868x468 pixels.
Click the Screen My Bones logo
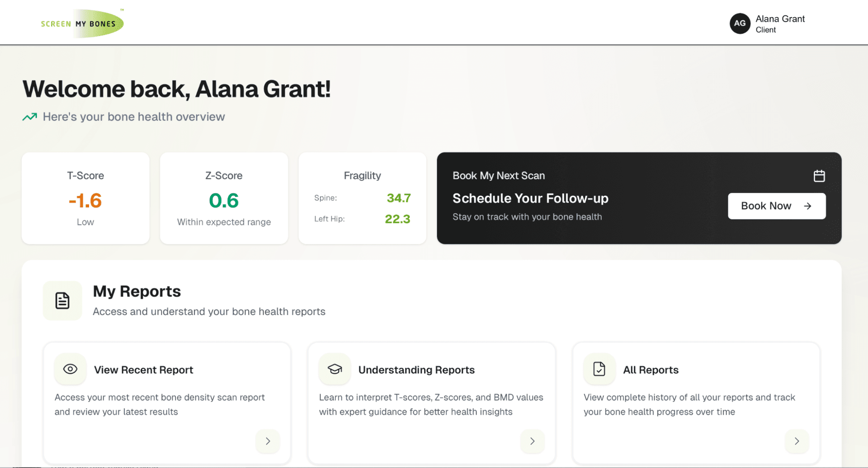click(x=82, y=23)
